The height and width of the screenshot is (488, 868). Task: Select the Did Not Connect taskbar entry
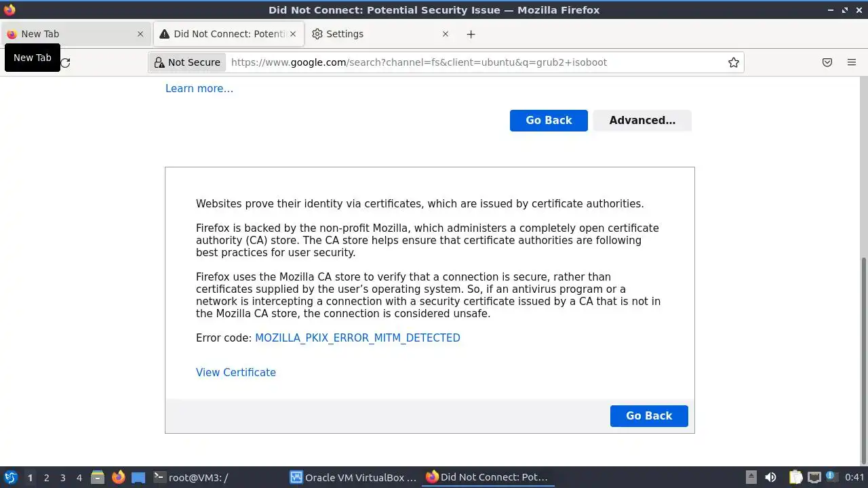[x=488, y=477]
